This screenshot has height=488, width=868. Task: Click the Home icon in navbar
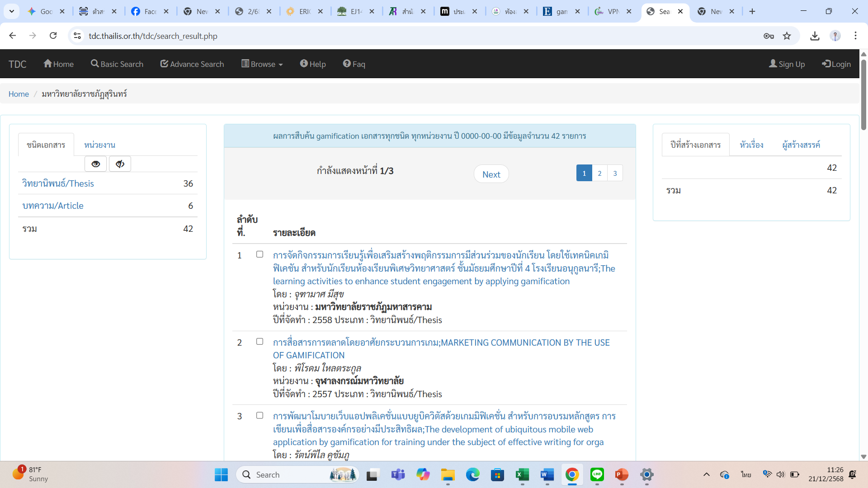(x=48, y=64)
